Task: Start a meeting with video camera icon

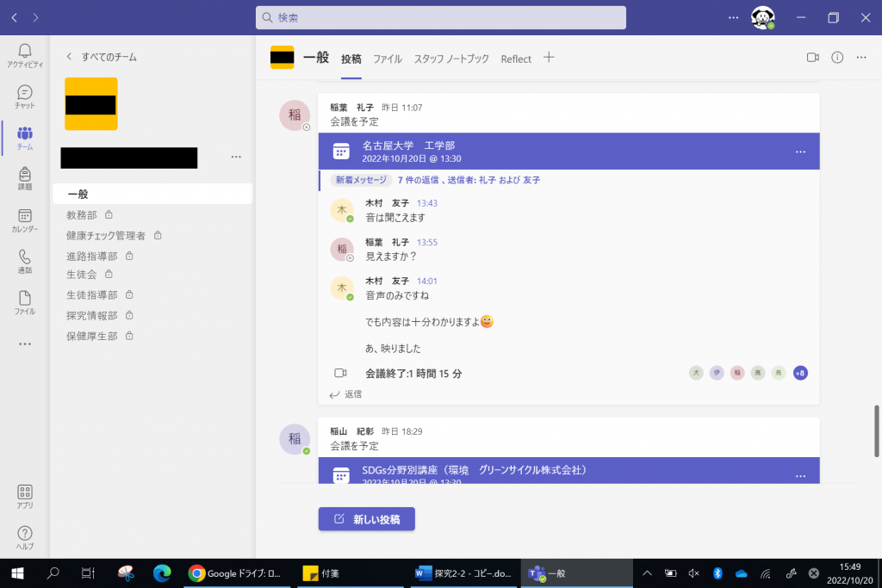Action: 811,58
